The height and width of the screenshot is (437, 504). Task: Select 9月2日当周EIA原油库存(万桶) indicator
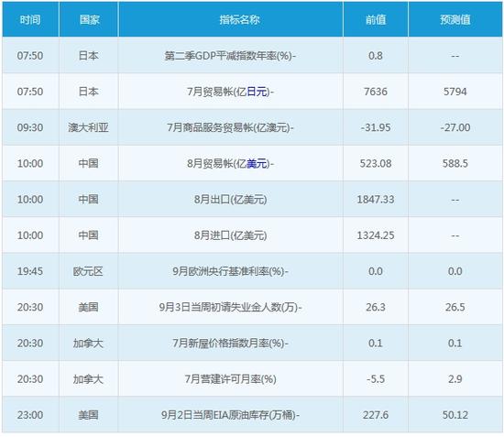click(230, 415)
